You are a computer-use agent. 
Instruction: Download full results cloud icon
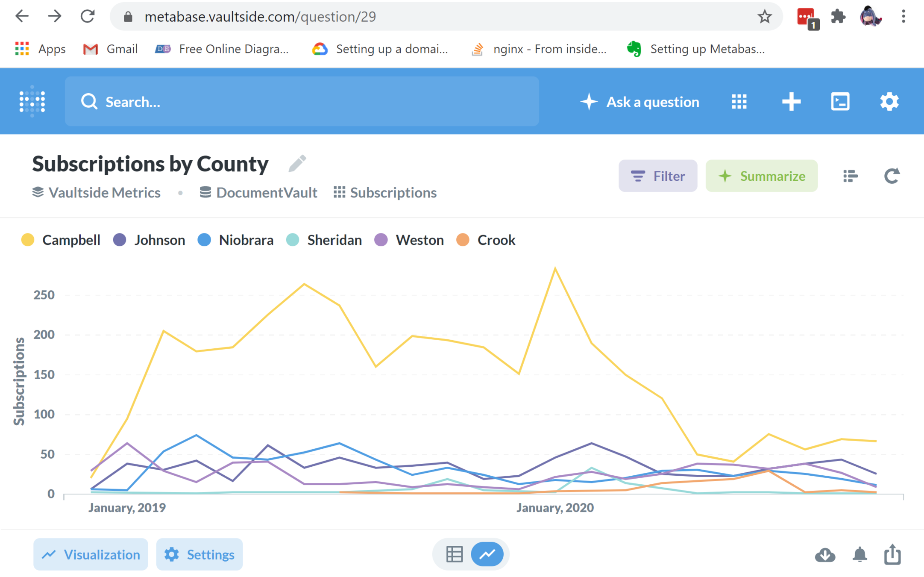tap(825, 555)
